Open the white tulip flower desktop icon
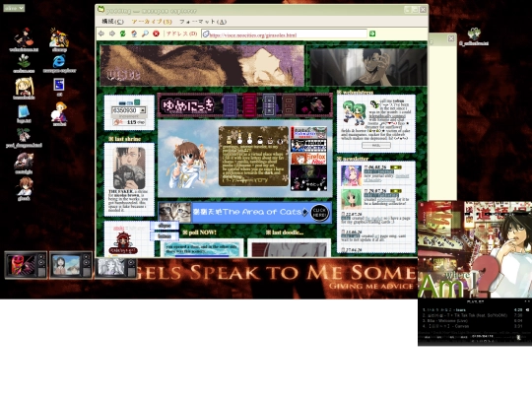The width and height of the screenshot is (532, 399). click(24, 61)
